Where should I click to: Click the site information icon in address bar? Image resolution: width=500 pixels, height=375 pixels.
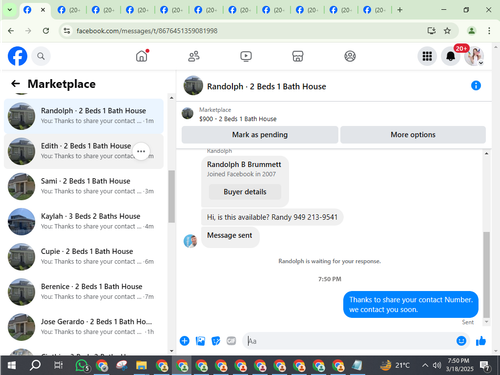[67, 31]
